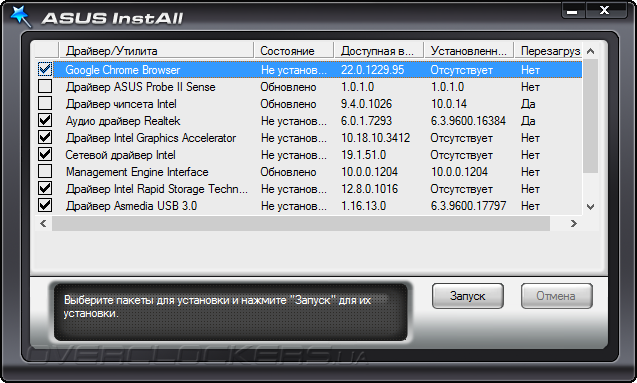The image size is (637, 383).
Task: Click the version 1.16.13.0 cell
Action: coord(364,206)
